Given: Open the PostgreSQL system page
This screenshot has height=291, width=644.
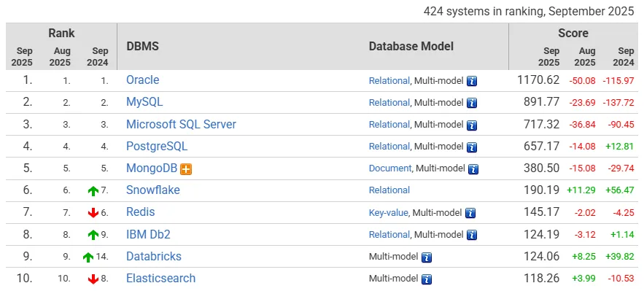Looking at the screenshot, I should point(157,146).
